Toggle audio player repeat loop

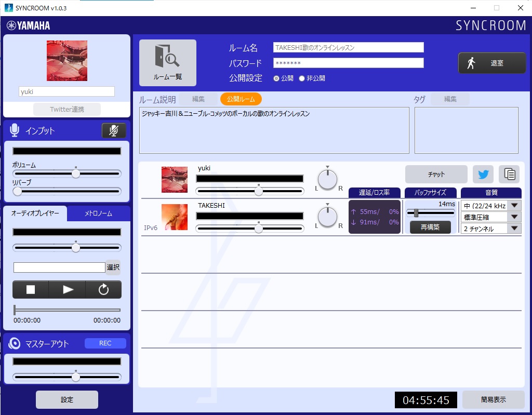[103, 289]
